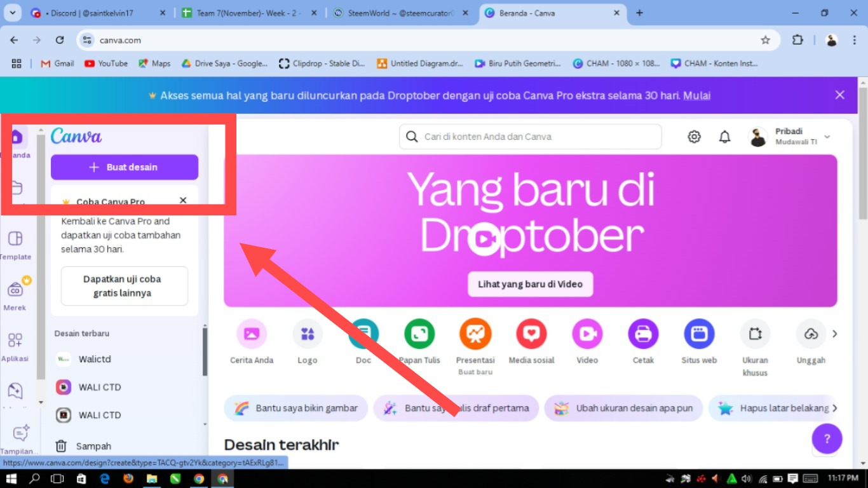View site information icon in address bar
The width and height of the screenshot is (868, 488).
88,40
